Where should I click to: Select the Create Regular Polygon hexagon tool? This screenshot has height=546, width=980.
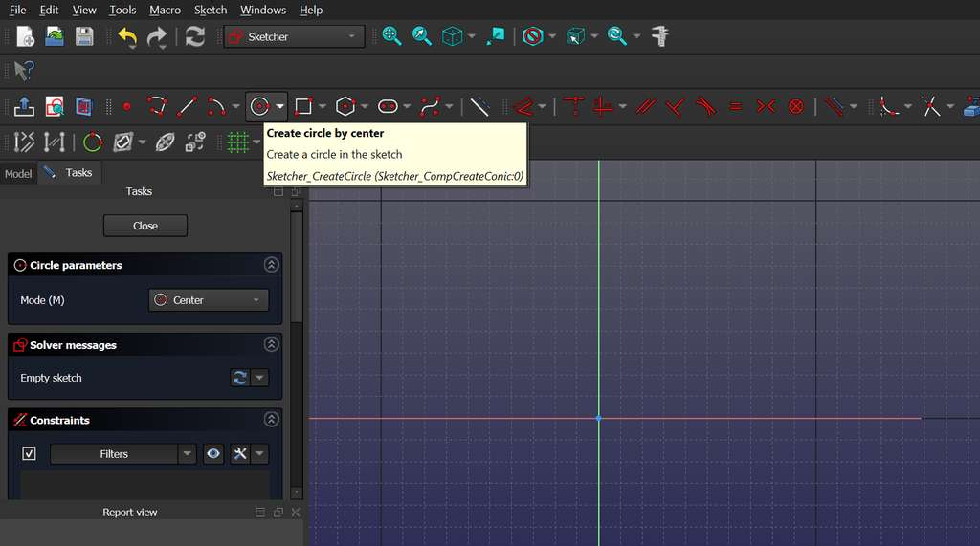(x=345, y=106)
